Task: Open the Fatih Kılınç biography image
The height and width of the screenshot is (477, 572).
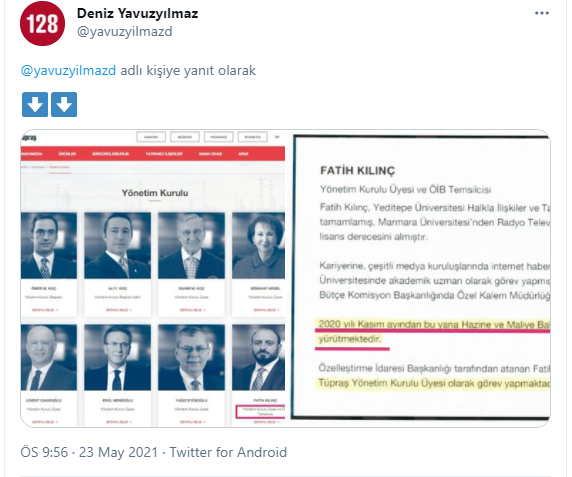Action: tap(421, 278)
